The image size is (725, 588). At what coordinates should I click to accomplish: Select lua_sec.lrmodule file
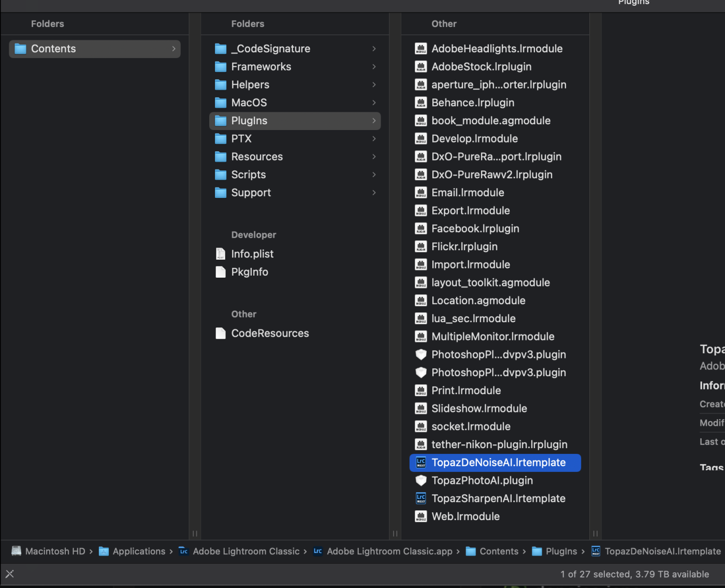pos(495,319)
